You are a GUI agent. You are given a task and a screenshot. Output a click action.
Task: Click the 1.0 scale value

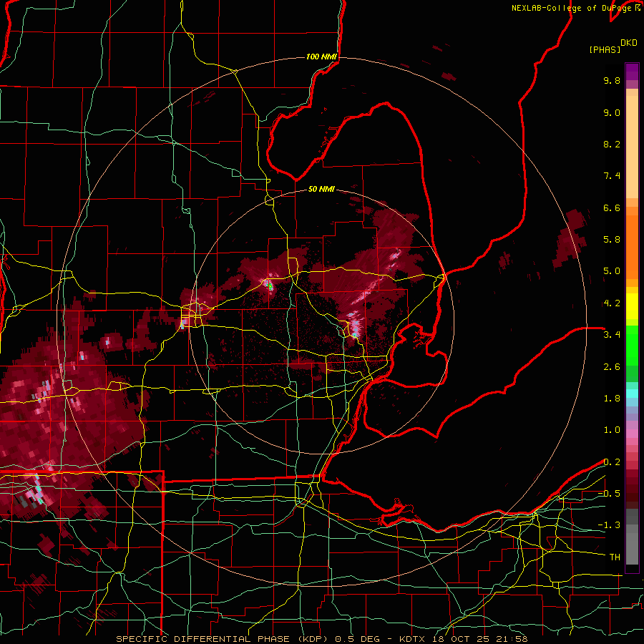pyautogui.click(x=612, y=430)
